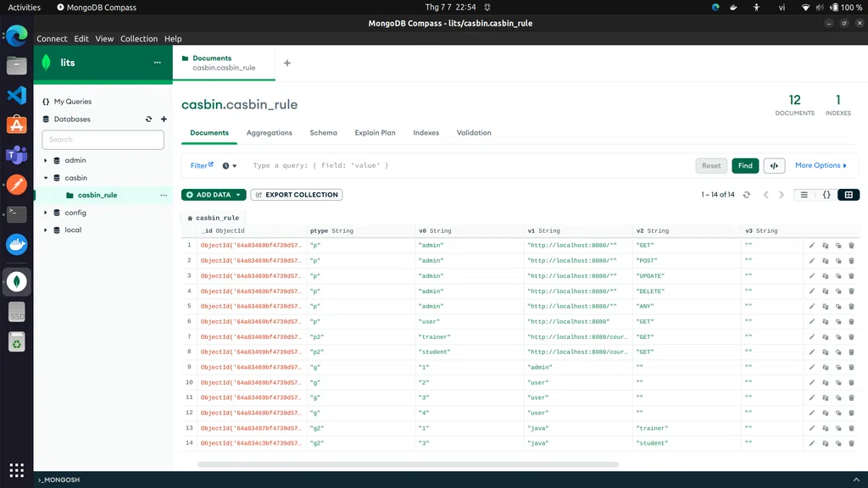This screenshot has height=488, width=868.
Task: Clone row 9 document with v1 admin
Action: point(838,368)
